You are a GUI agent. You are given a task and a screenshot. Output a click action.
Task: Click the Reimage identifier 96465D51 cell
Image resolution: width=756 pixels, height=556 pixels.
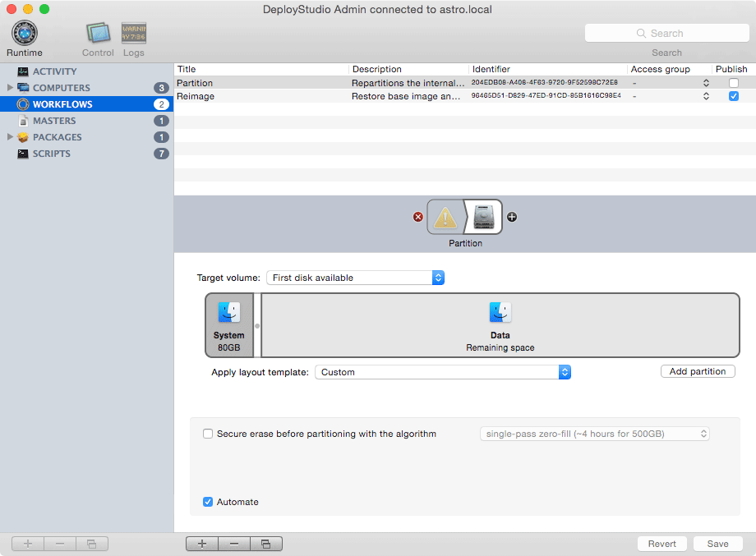coord(546,96)
